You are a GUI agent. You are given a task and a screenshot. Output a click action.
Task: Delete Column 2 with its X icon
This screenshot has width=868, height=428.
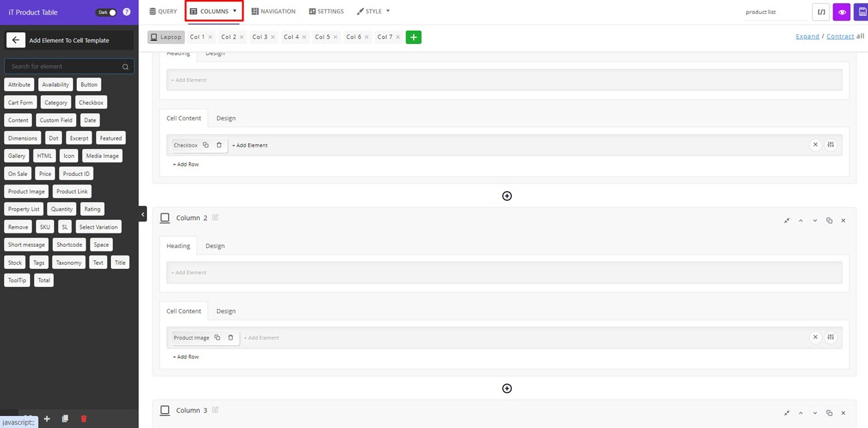coord(843,221)
